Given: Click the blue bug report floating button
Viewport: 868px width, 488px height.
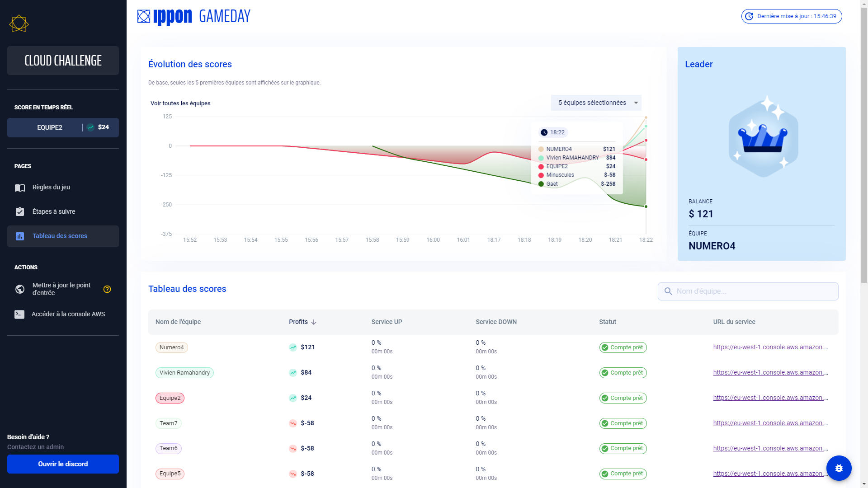Looking at the screenshot, I should (839, 468).
